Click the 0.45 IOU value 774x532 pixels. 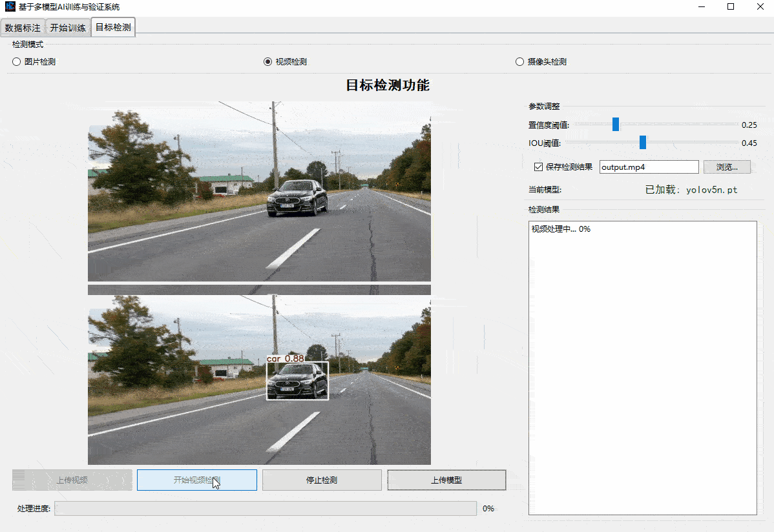[749, 143]
